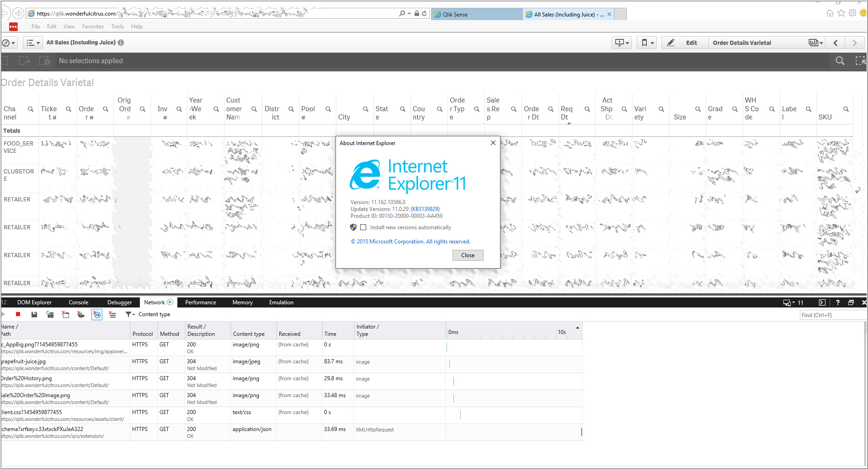This screenshot has height=469, width=868.
Task: Switch to Console tab
Action: [79, 302]
